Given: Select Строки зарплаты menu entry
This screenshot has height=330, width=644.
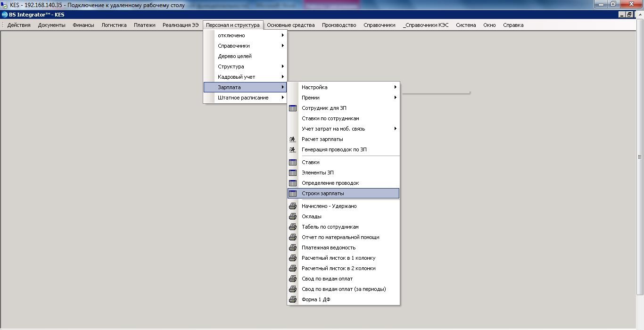Looking at the screenshot, I should pos(323,194).
